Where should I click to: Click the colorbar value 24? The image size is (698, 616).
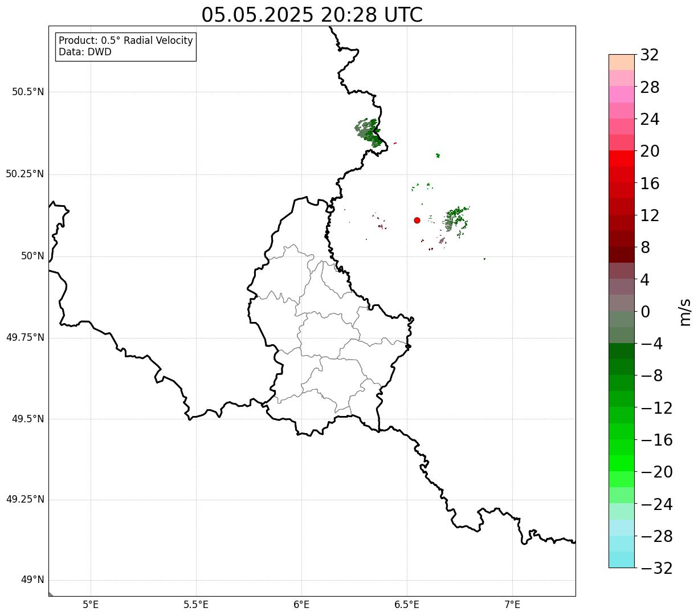[650, 120]
